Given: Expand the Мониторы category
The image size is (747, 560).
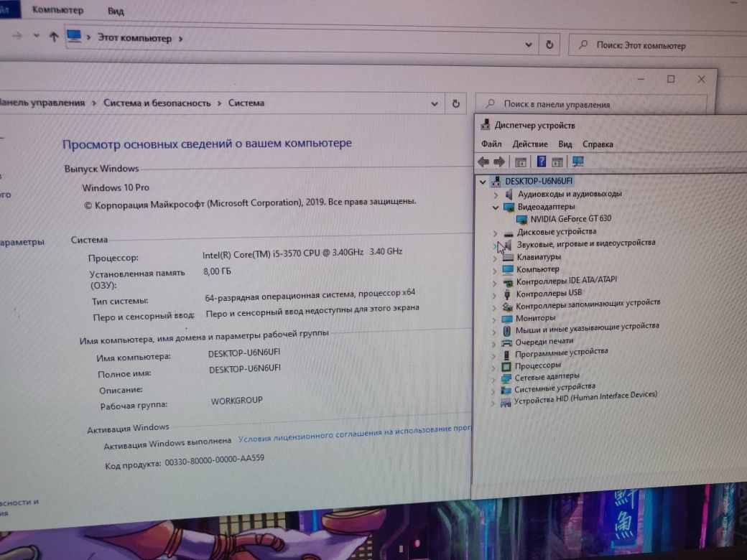Looking at the screenshot, I should coord(493,319).
